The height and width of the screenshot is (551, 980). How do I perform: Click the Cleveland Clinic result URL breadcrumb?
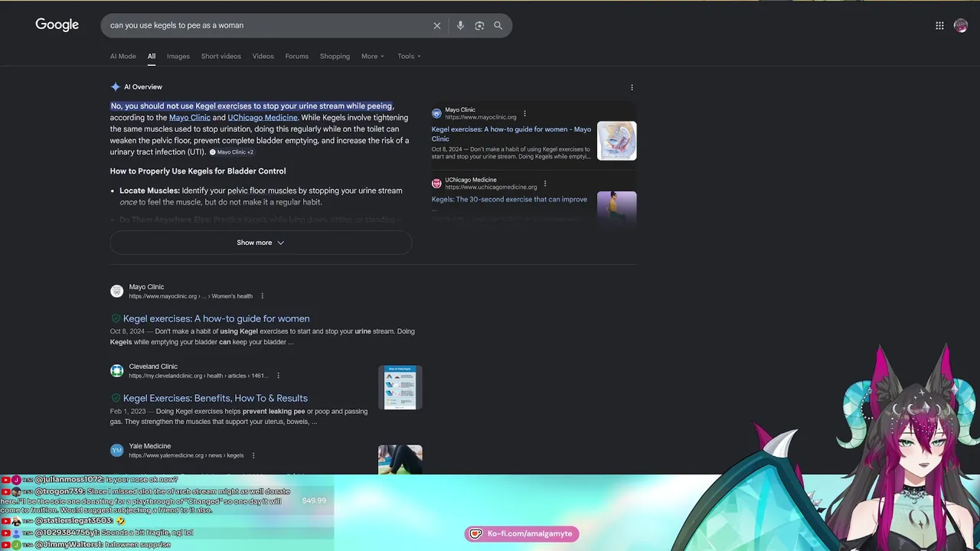(198, 376)
